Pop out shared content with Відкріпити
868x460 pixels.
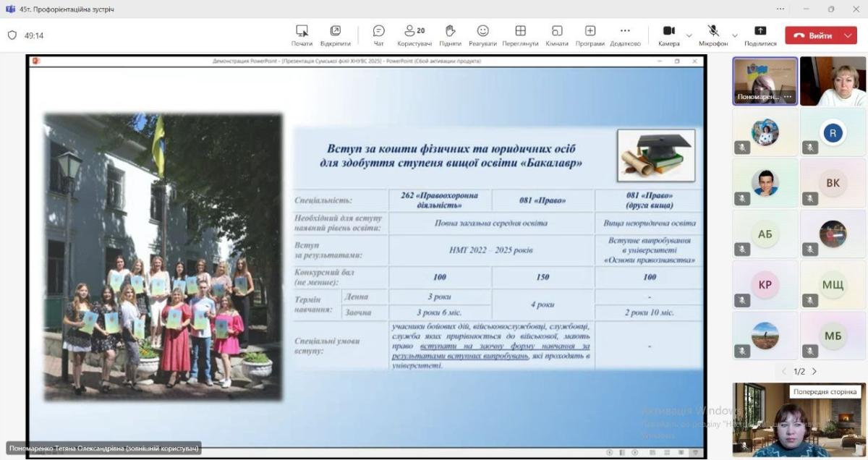click(x=335, y=35)
